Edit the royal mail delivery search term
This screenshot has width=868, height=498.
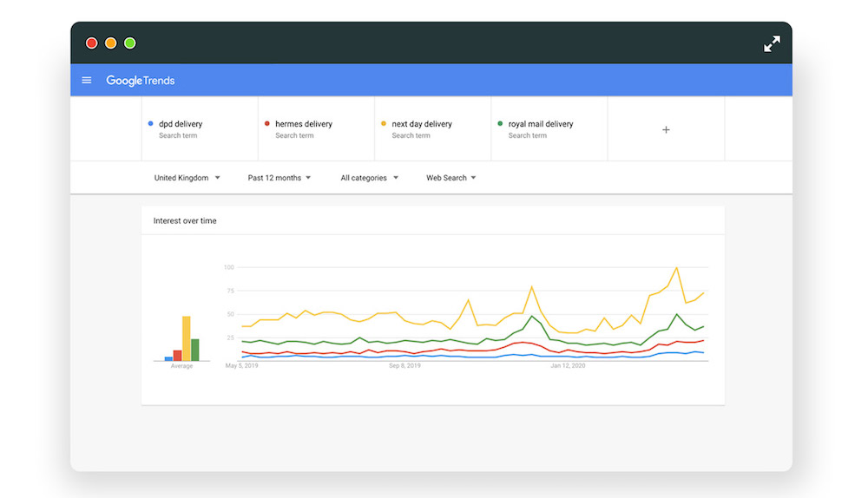541,124
